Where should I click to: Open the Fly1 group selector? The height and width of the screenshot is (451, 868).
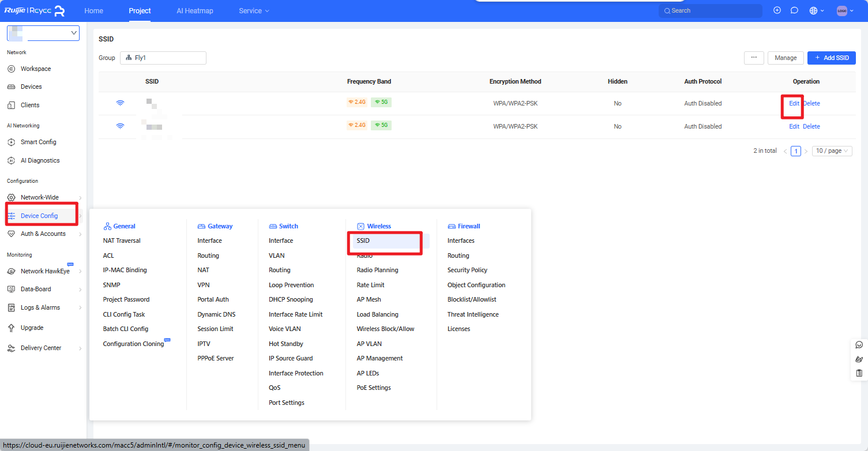tap(163, 58)
